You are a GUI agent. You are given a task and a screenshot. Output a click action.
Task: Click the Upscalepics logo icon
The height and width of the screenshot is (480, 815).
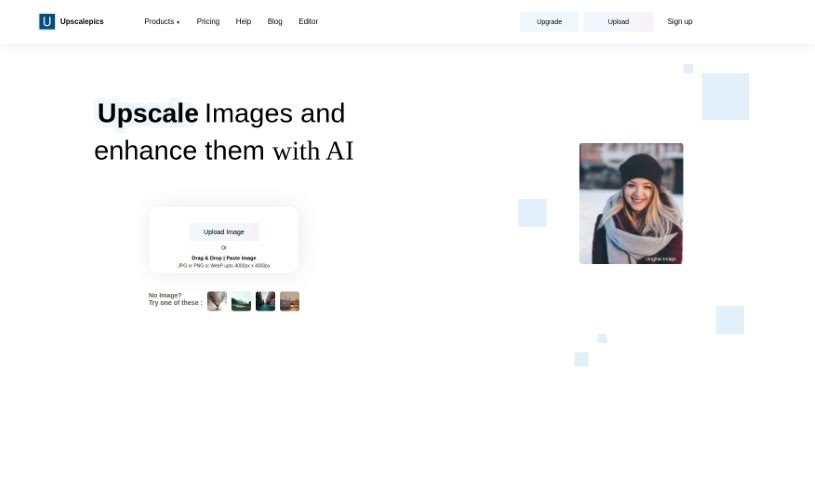click(x=47, y=21)
